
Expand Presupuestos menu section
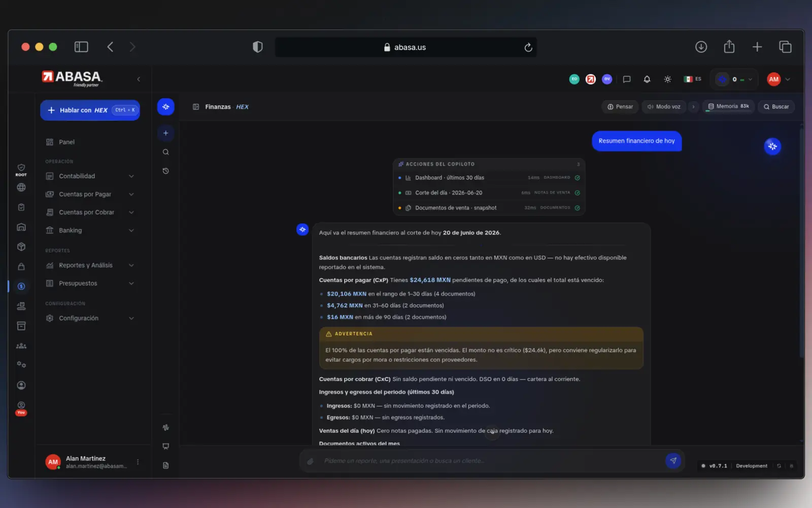pyautogui.click(x=90, y=283)
